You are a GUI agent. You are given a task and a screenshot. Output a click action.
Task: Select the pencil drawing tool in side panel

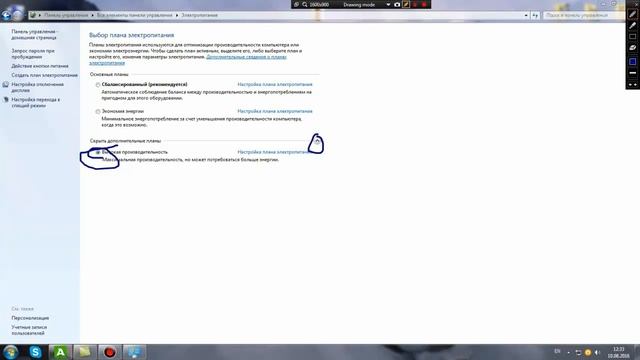point(633,14)
